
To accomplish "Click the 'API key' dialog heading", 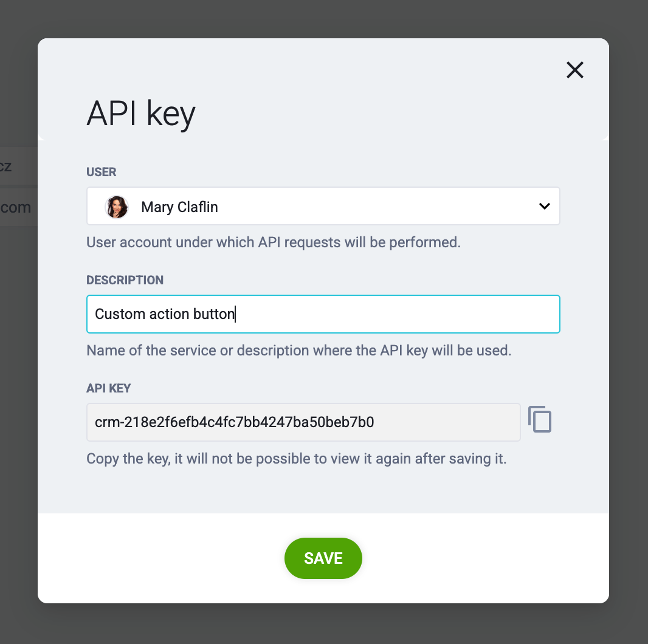I will tap(141, 114).
